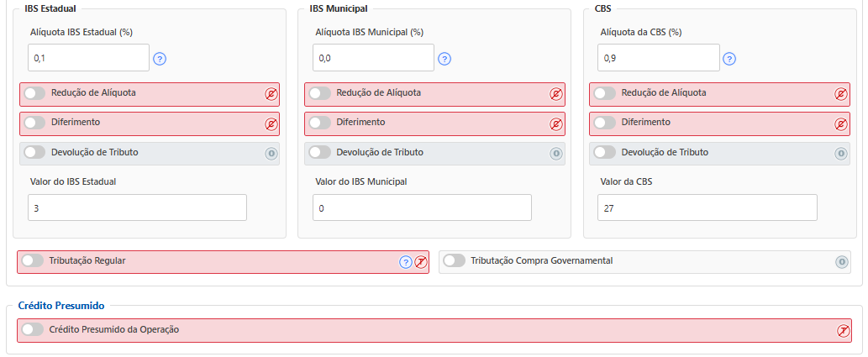868x357 pixels.
Task: Click red icon in IBS Municipal Diferimento row
Action: 556,124
